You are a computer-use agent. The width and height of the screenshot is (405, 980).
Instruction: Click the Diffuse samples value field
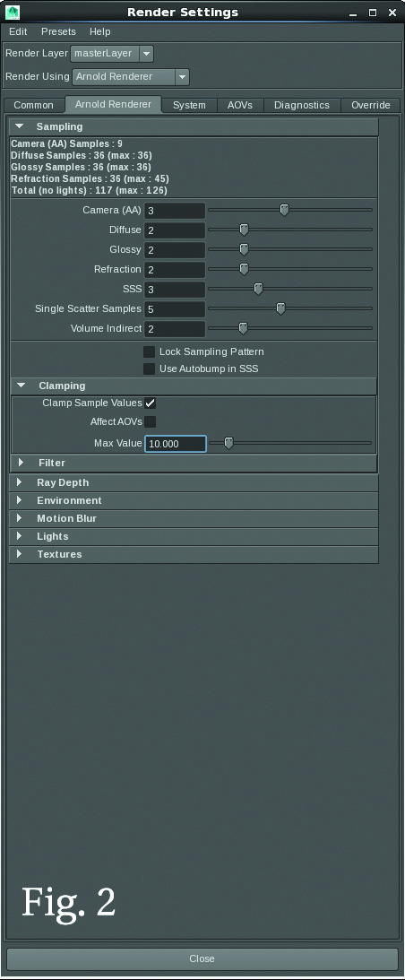click(x=175, y=230)
